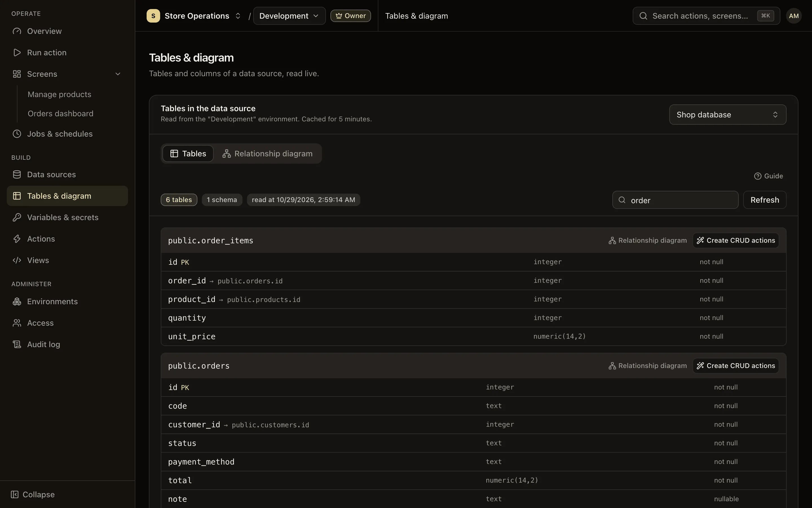Viewport: 812px width, 508px height.
Task: Click the Screens grid icon
Action: click(x=17, y=74)
